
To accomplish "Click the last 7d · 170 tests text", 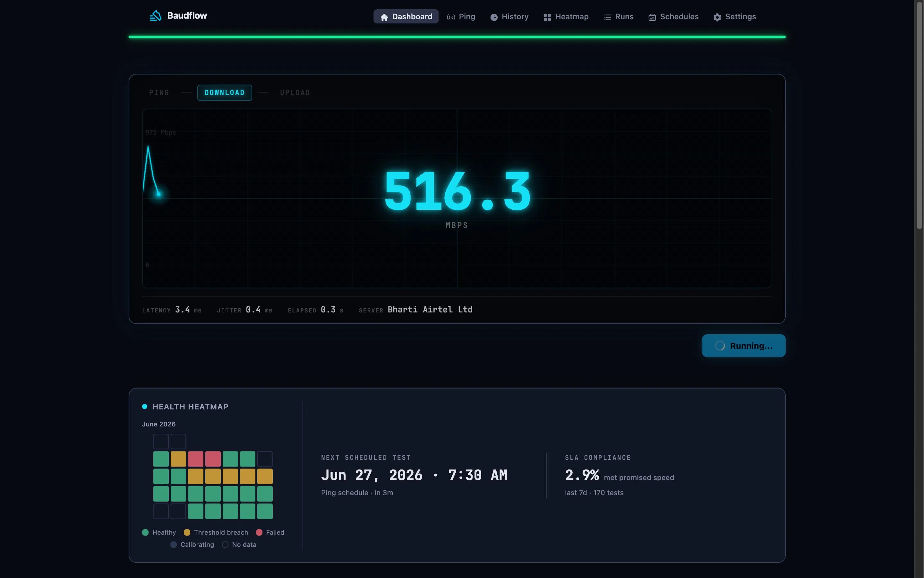I will pos(594,493).
